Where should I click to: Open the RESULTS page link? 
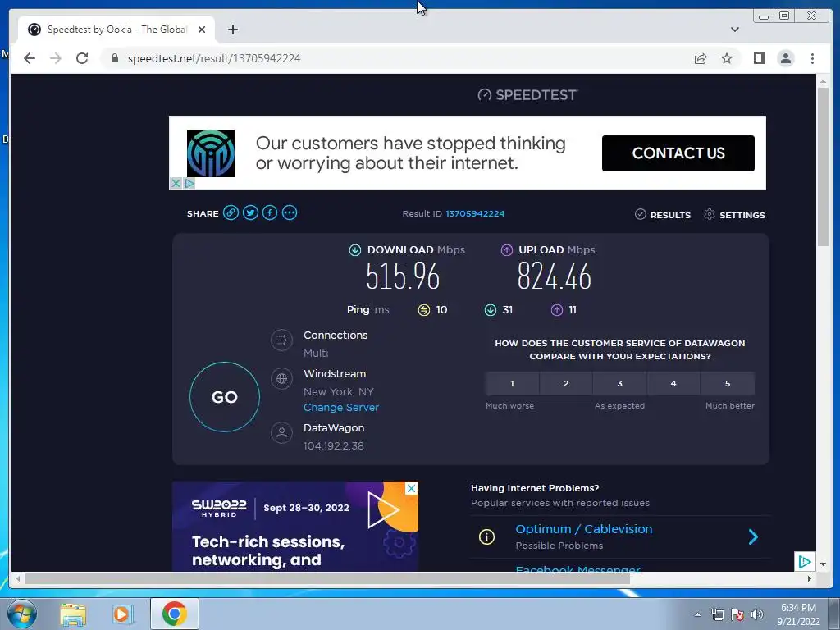click(669, 215)
